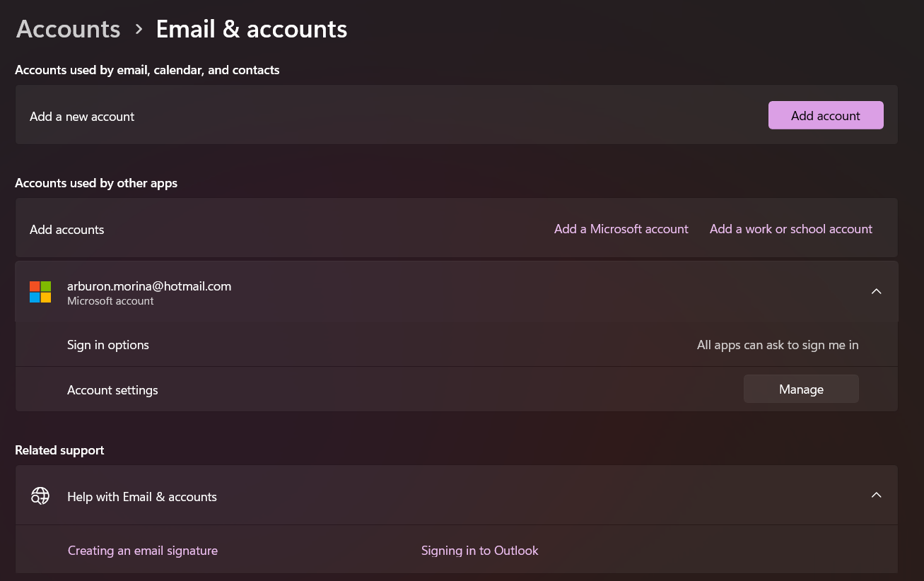The width and height of the screenshot is (924, 581).
Task: Click the Account settings label
Action: pyautogui.click(x=112, y=390)
